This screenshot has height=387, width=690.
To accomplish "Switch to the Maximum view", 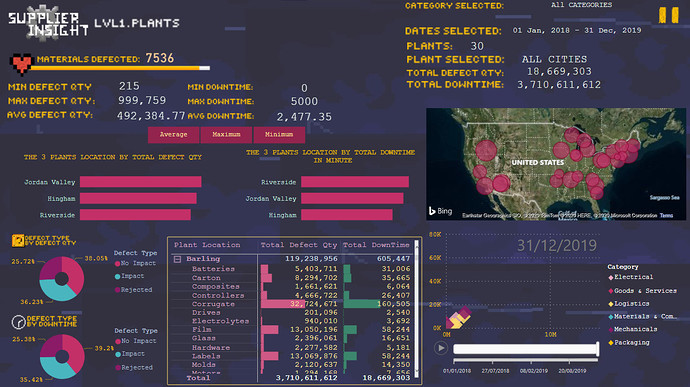I will [x=226, y=135].
